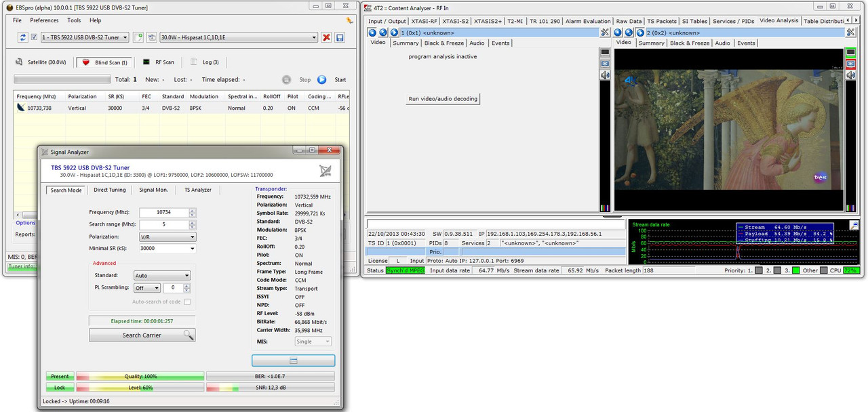Click the SNR 12,3 dB meter bar
Screen dimensions: 868x412
[x=271, y=388]
